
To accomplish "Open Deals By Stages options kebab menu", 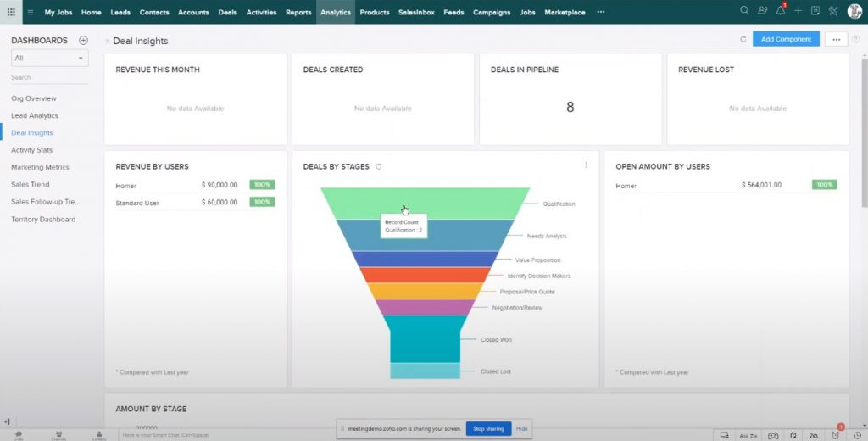I will pos(587,165).
